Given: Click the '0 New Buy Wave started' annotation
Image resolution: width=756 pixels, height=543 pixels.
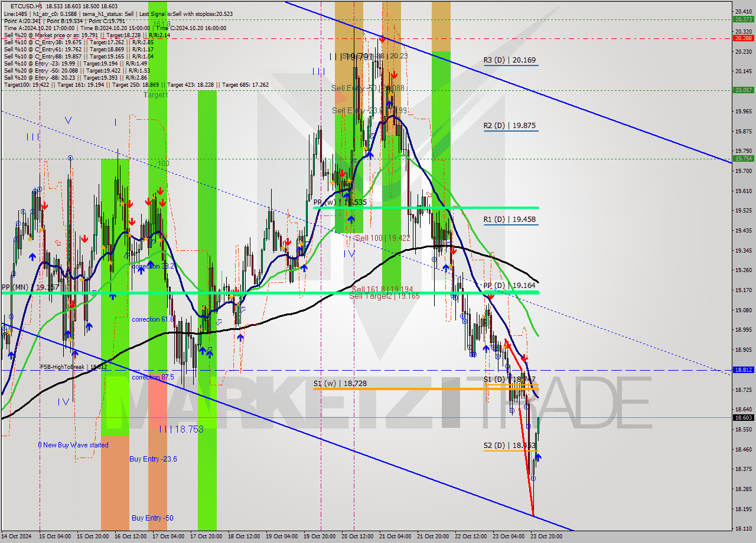Looking at the screenshot, I should pyautogui.click(x=73, y=445).
